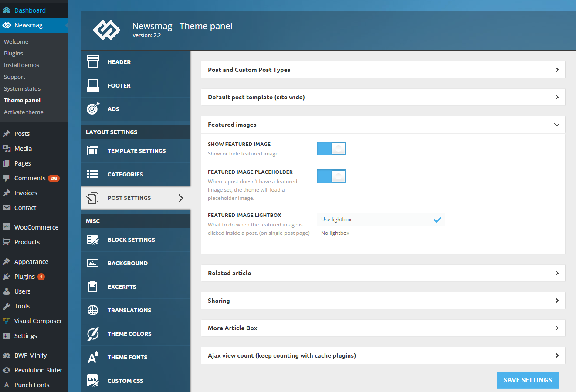Click the Categories list icon
Image resolution: width=576 pixels, height=392 pixels.
coord(93,174)
